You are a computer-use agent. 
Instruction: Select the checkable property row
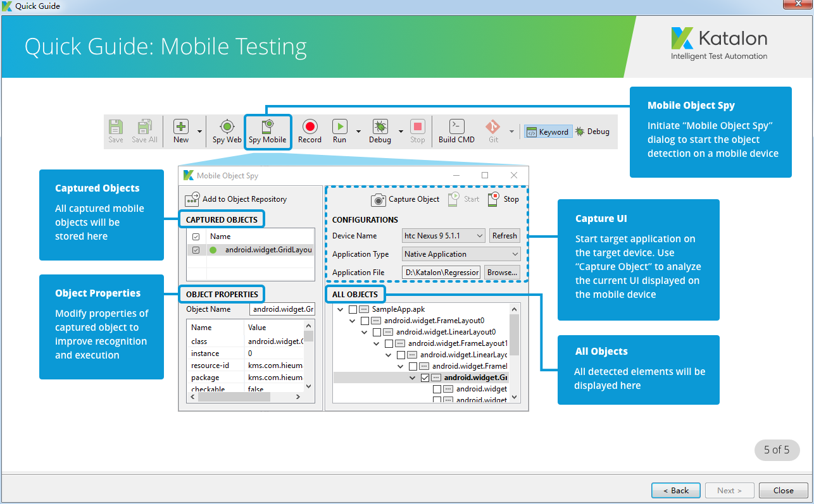point(245,388)
